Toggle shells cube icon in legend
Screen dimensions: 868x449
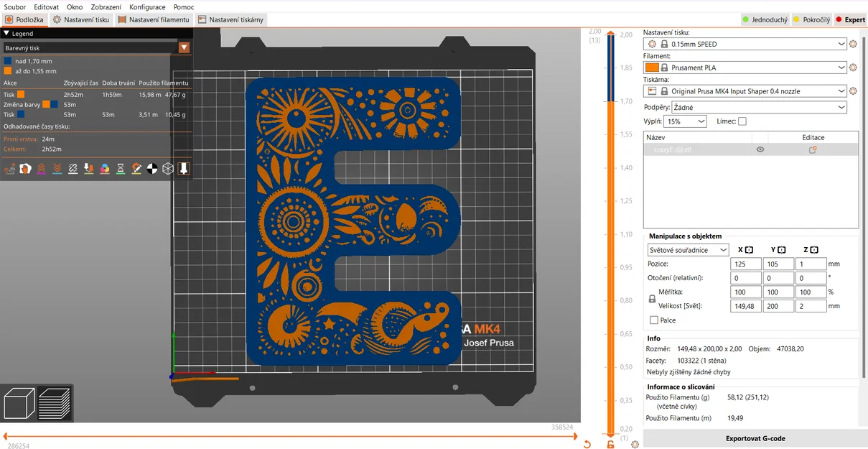(168, 169)
